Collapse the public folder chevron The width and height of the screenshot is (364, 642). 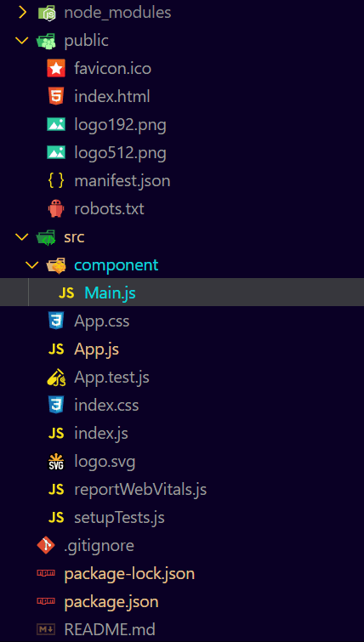point(22,41)
